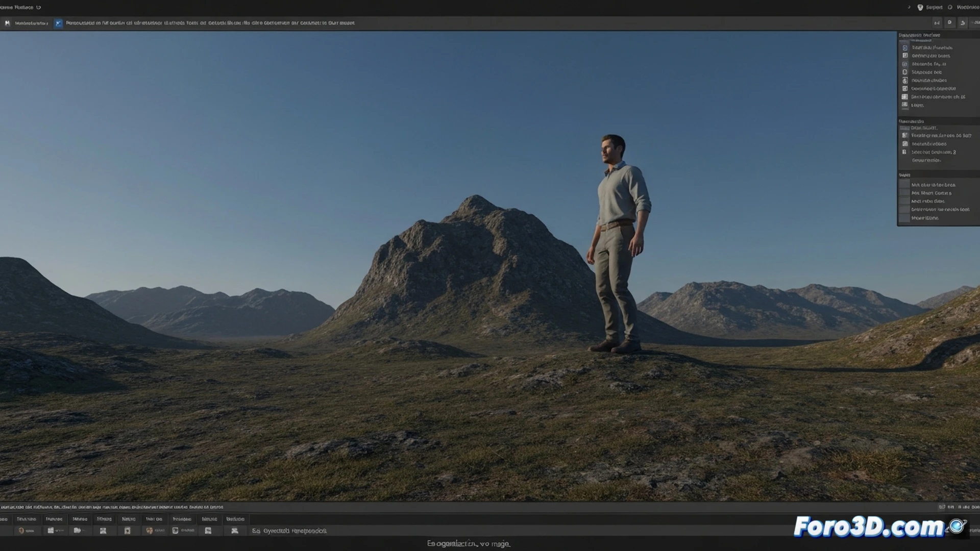The height and width of the screenshot is (551, 980).
Task: Click the first small button in the top-right toolbar group
Action: click(x=937, y=23)
